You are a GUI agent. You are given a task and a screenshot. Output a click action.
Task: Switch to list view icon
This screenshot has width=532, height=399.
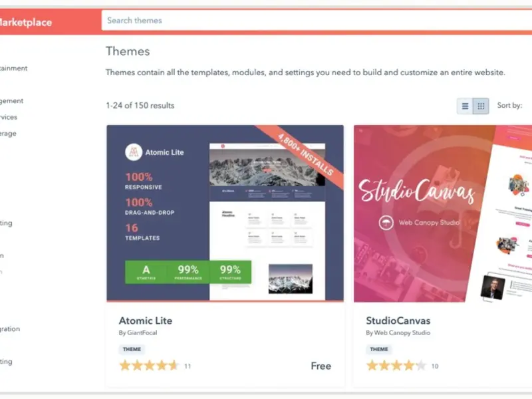[465, 106]
